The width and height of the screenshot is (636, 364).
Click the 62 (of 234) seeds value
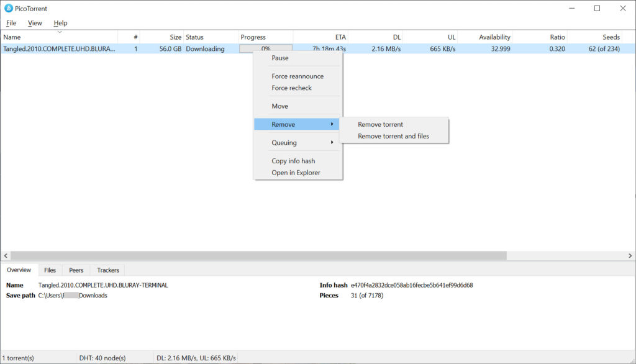coord(604,48)
